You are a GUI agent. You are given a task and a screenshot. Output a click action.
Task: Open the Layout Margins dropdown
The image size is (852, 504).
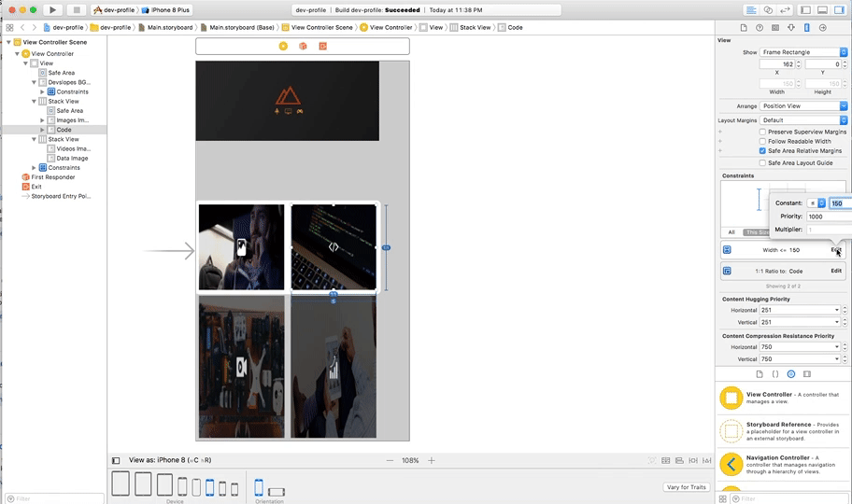[x=803, y=120]
